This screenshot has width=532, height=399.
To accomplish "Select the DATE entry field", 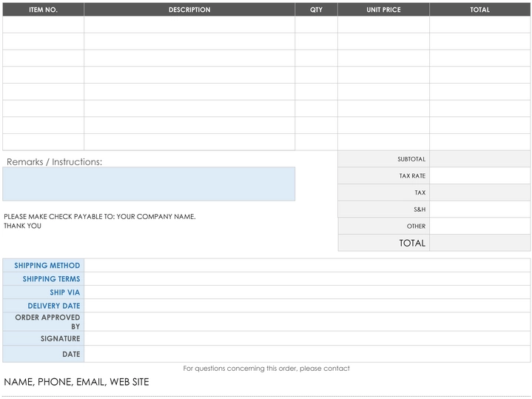I will coord(307,354).
